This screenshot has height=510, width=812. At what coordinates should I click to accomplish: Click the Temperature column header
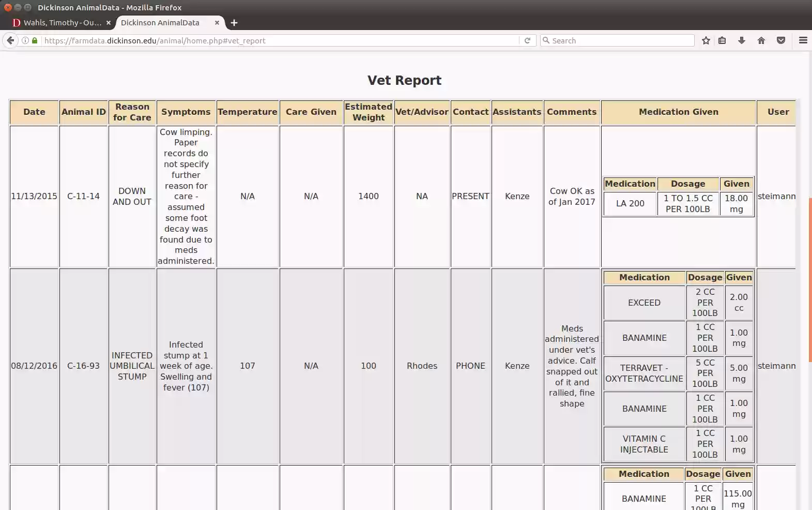pos(248,112)
